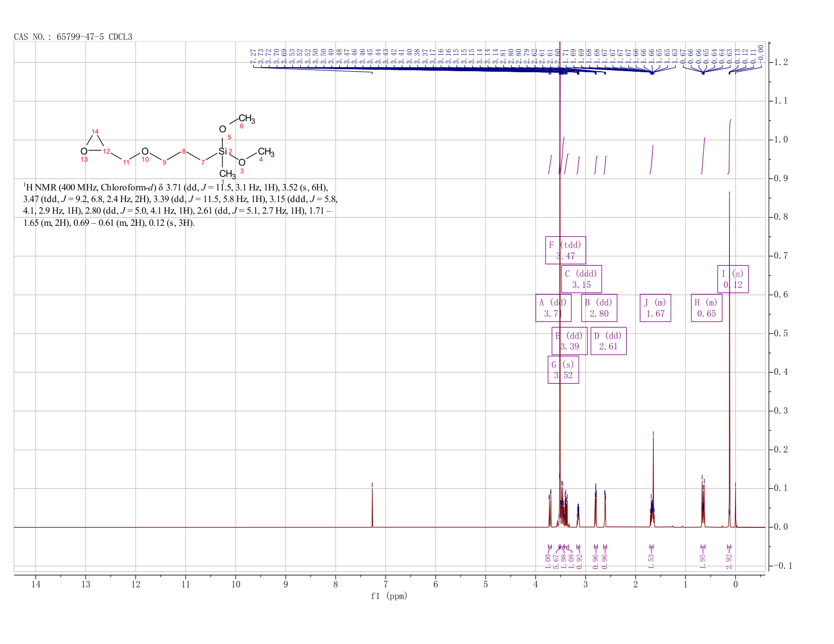Click the chloroform solvent peak at 7.27 ppm
This screenshot has width=834, height=644.
[x=372, y=507]
